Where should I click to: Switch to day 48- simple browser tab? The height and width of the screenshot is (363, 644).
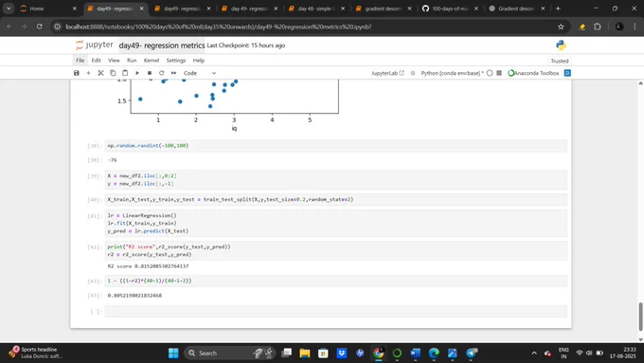pos(317,9)
